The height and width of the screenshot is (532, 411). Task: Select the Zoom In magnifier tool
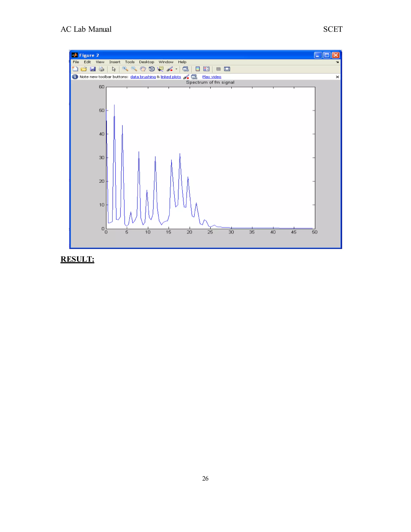pos(125,69)
